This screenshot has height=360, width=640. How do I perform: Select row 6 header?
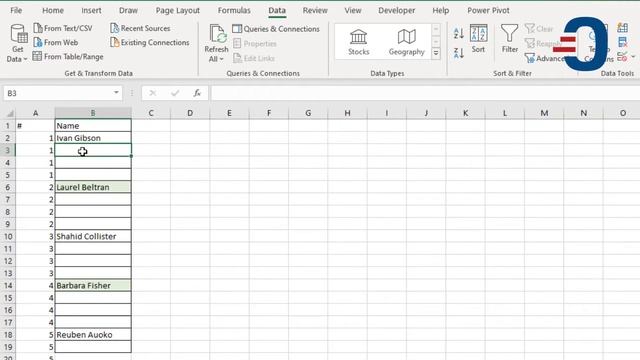(x=8, y=187)
